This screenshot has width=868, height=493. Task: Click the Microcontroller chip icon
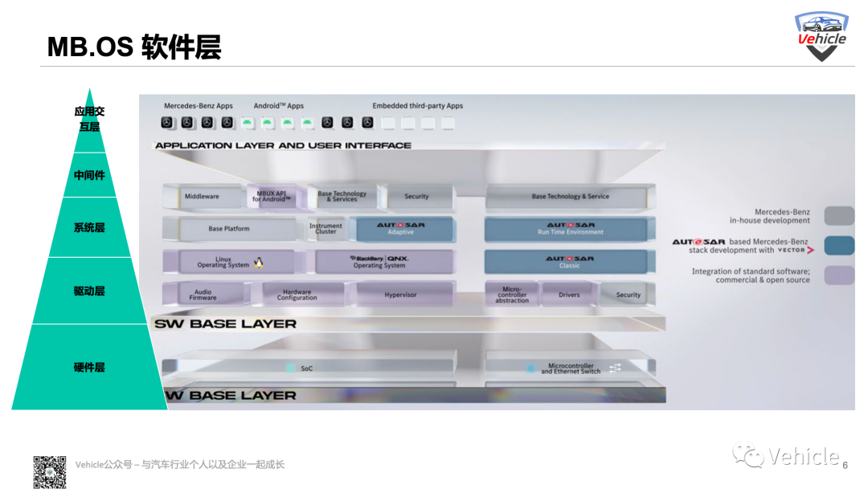tap(531, 368)
